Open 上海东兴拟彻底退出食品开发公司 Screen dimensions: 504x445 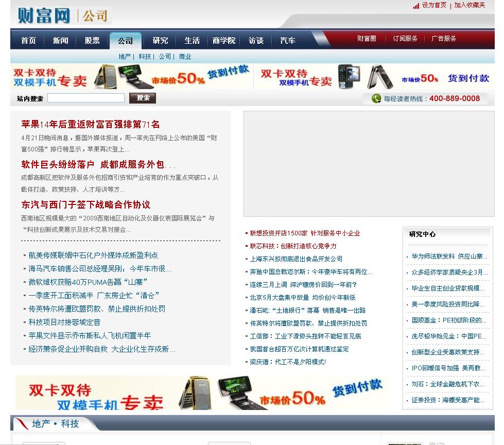pyautogui.click(x=296, y=259)
